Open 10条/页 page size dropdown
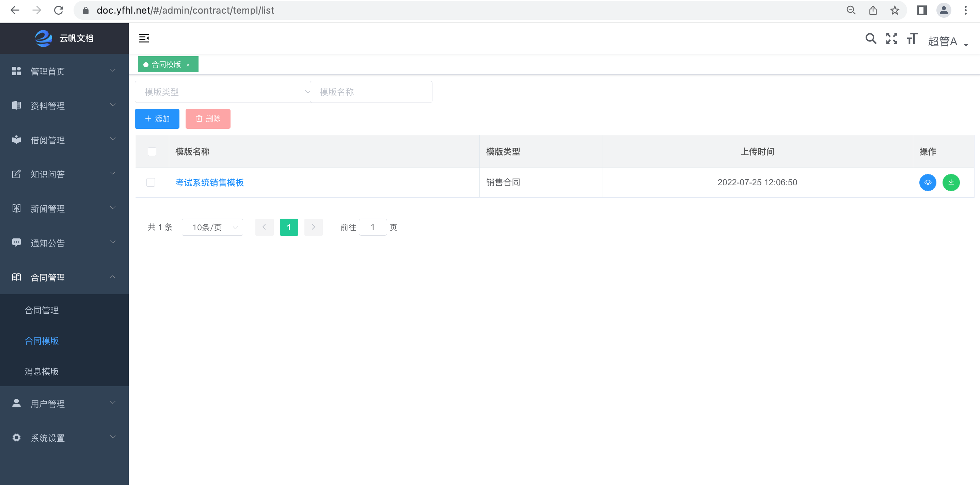This screenshot has width=980, height=485. coord(212,227)
